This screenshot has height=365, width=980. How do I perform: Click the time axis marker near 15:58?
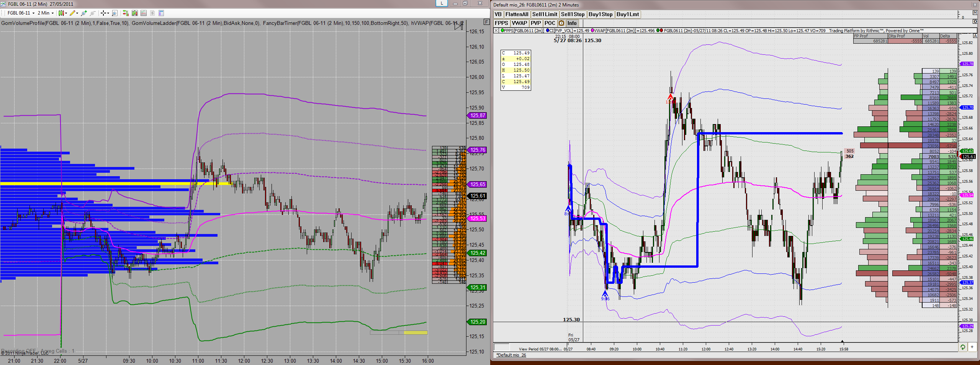[x=842, y=341]
